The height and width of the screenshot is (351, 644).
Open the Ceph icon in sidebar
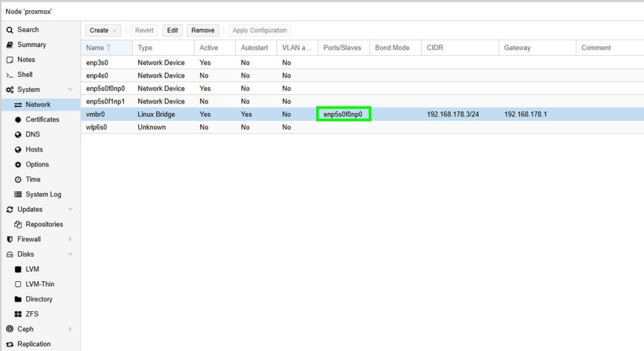(x=10, y=329)
